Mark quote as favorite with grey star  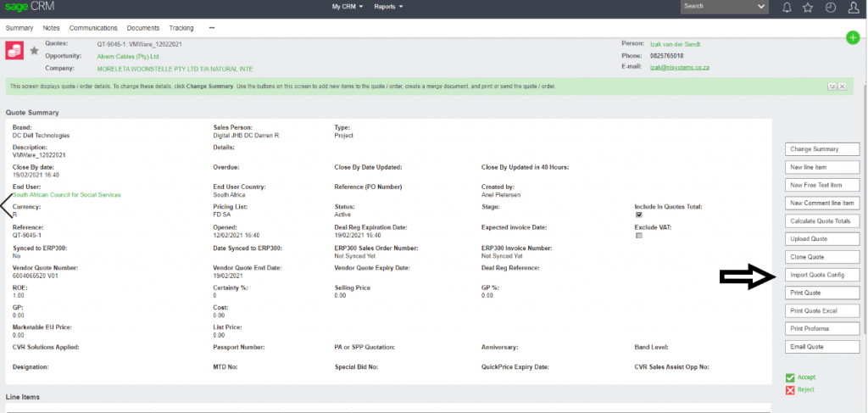(35, 51)
